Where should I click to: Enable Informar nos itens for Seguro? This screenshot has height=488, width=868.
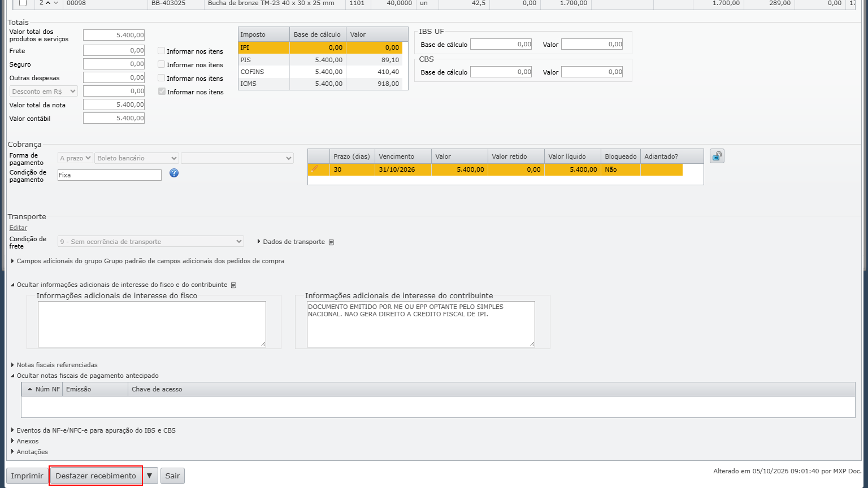coord(162,64)
